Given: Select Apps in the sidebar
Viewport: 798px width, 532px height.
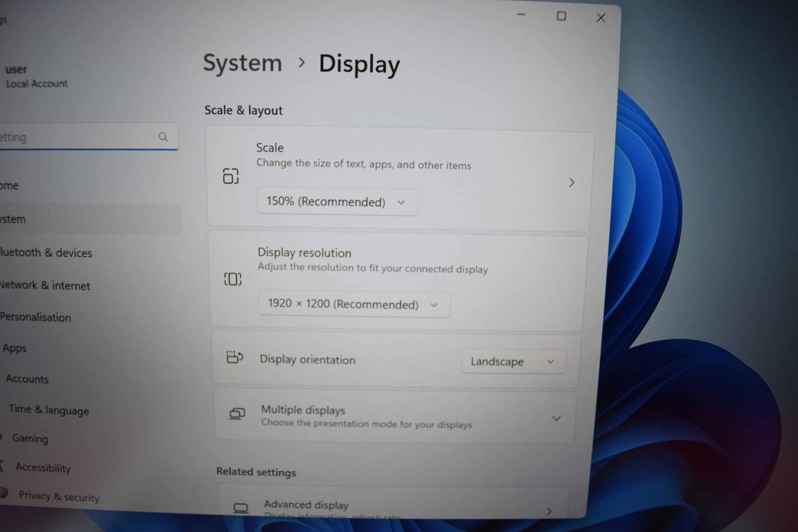Looking at the screenshot, I should (14, 348).
